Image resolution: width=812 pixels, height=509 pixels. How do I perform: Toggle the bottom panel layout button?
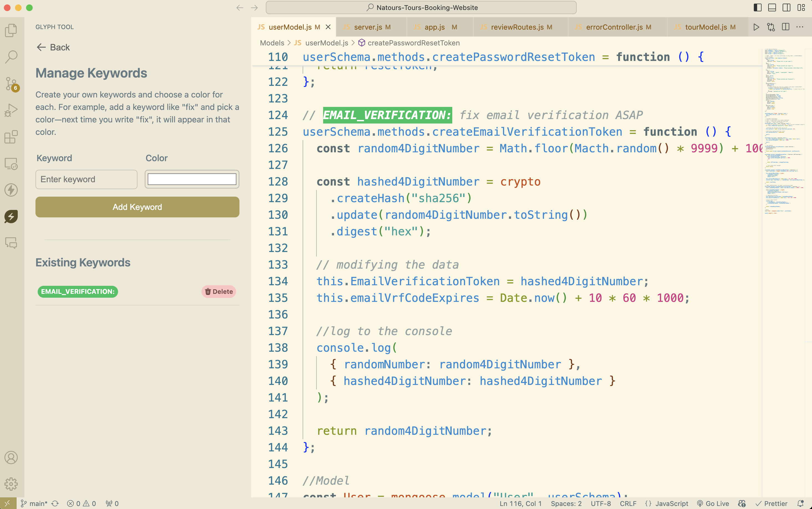772,7
